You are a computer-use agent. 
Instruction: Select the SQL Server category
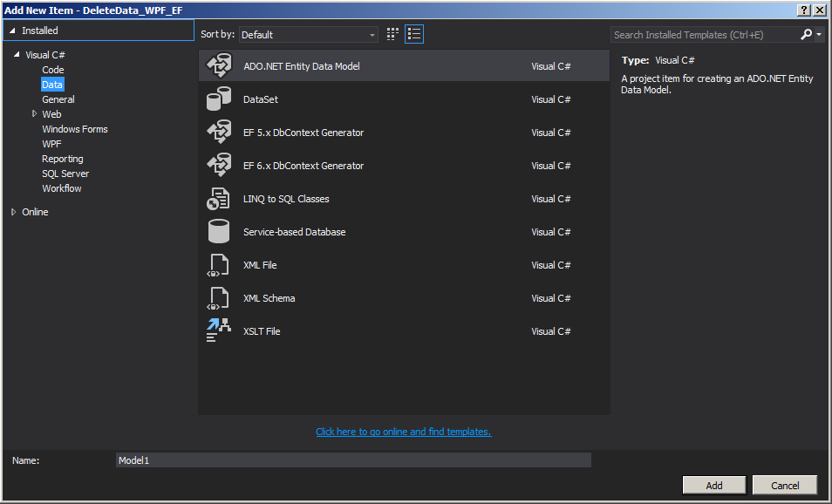click(65, 174)
